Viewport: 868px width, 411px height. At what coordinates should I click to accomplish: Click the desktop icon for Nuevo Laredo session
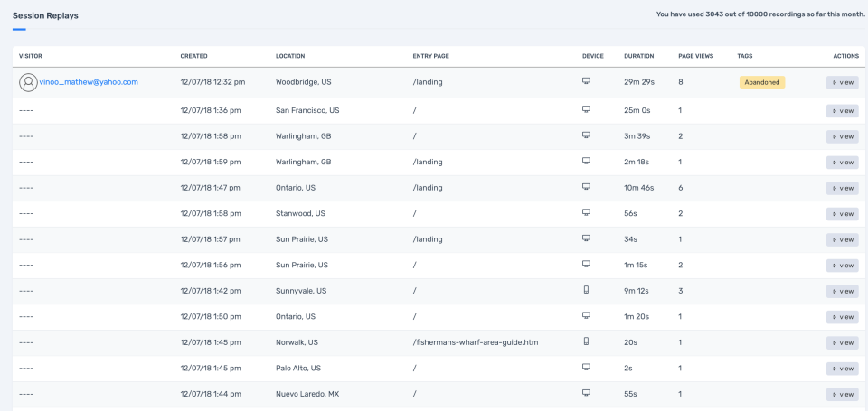(x=586, y=394)
